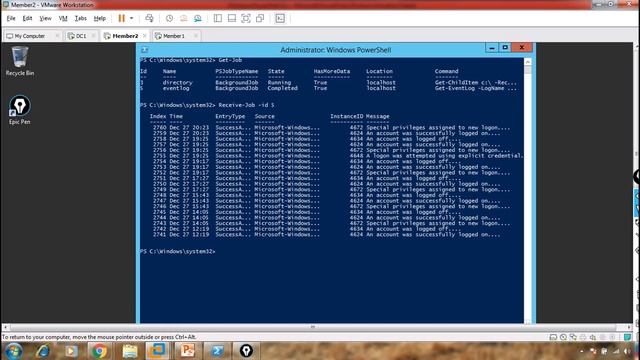Open Google Chrome from the taskbar
The width and height of the screenshot is (640, 360).
(99, 351)
